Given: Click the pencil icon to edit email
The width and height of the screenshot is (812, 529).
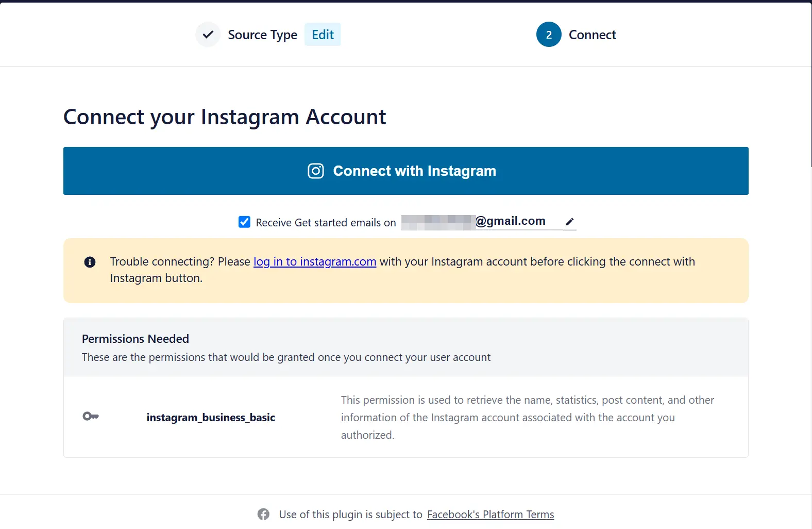Looking at the screenshot, I should click(x=569, y=222).
